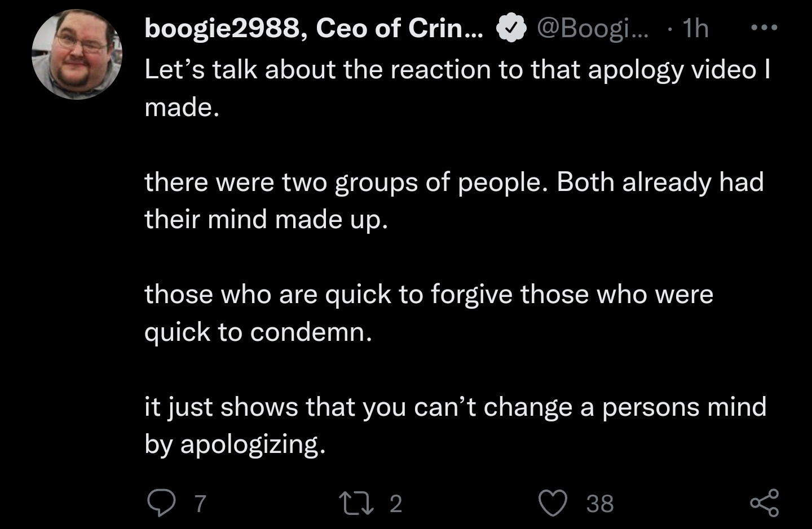Click the like count 38

click(599, 503)
